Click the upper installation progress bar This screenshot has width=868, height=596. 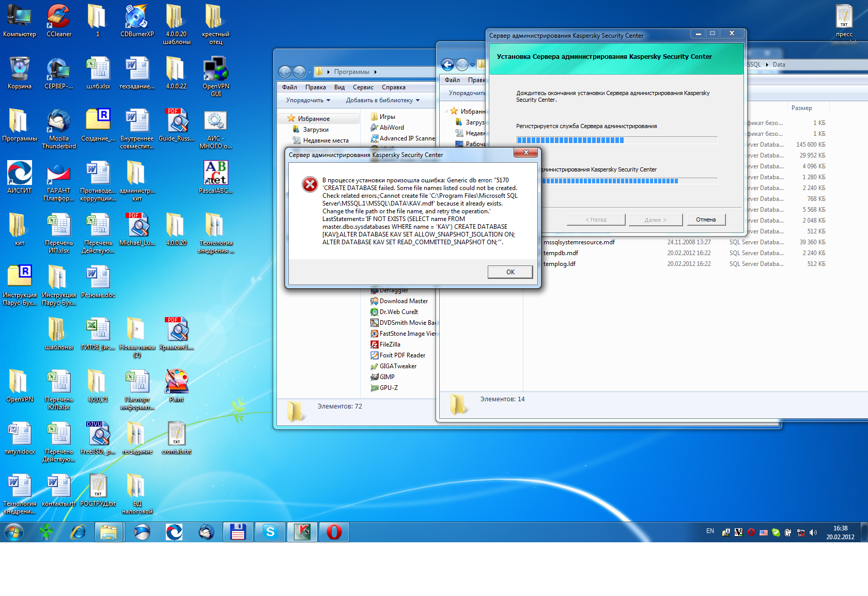point(616,140)
